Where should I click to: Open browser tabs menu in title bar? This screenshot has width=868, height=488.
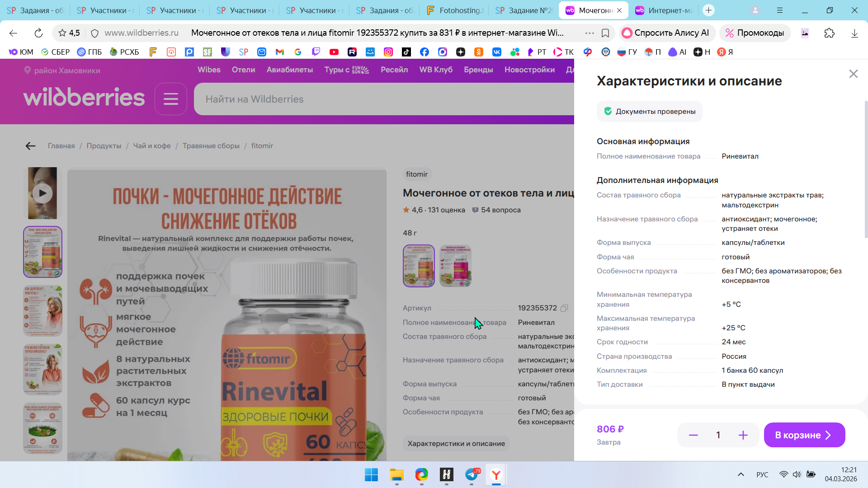coord(780,10)
